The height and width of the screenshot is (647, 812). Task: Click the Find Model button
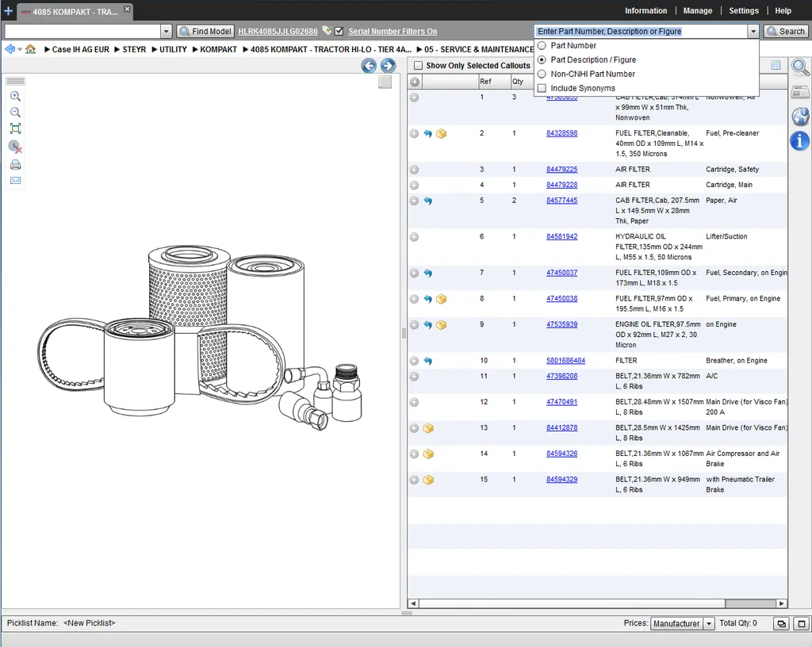tap(205, 31)
